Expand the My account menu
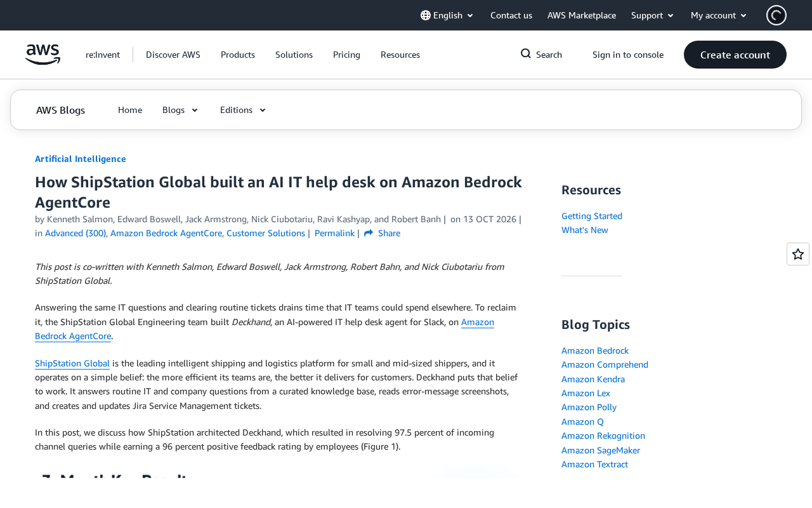The width and height of the screenshot is (812, 508). [x=719, y=15]
